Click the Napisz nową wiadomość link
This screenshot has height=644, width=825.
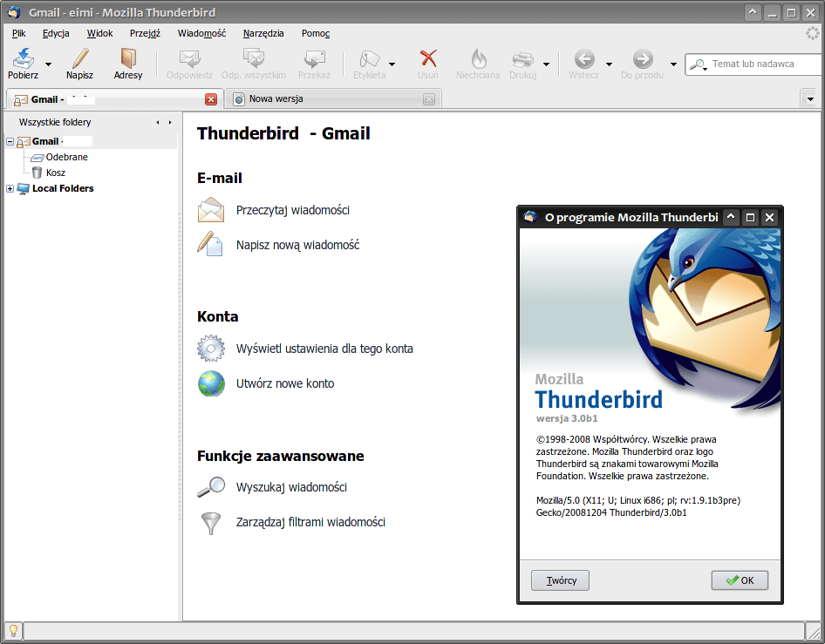pos(297,245)
